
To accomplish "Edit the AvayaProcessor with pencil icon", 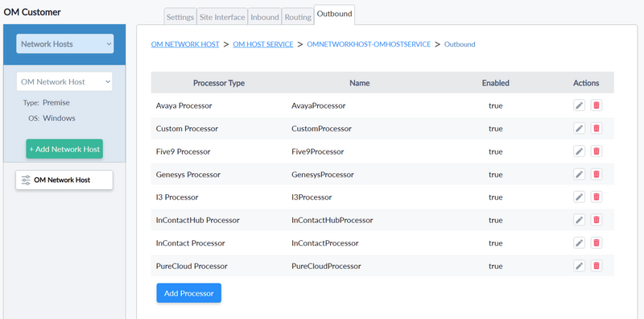I will point(579,106).
